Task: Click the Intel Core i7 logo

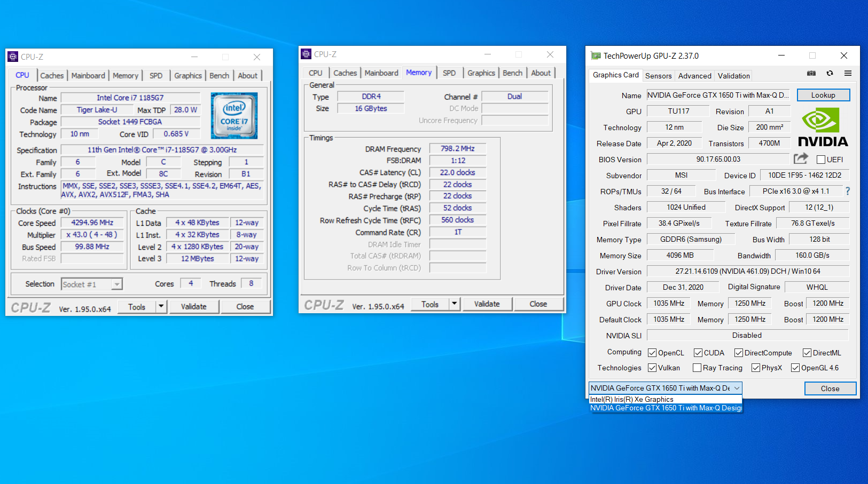Action: pyautogui.click(x=234, y=115)
